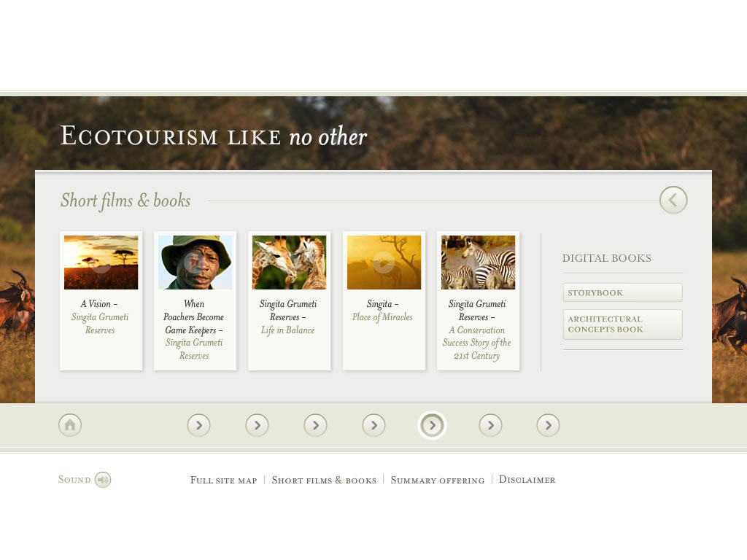Play the Poachers Become Game Keepers film
Image resolution: width=747 pixels, height=560 pixels.
coord(195,262)
